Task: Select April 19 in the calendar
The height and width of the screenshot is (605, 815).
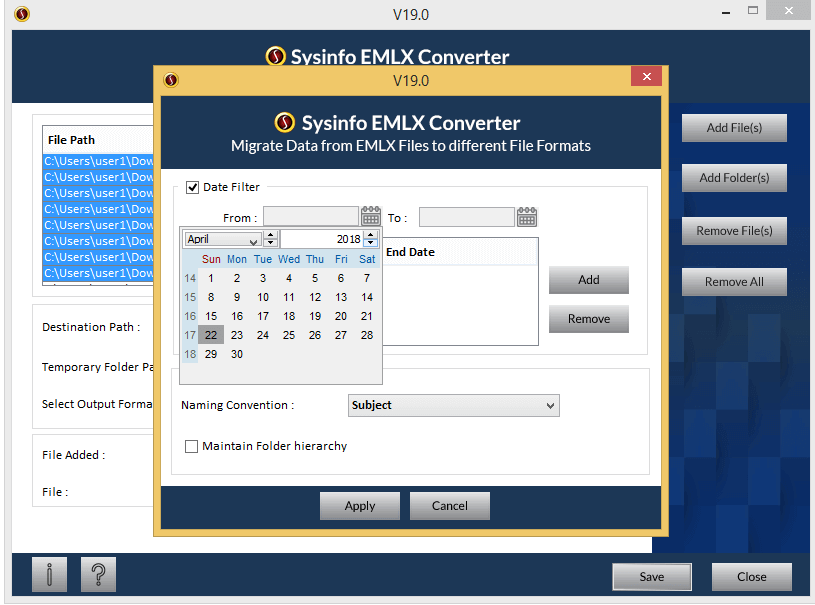Action: [x=315, y=316]
